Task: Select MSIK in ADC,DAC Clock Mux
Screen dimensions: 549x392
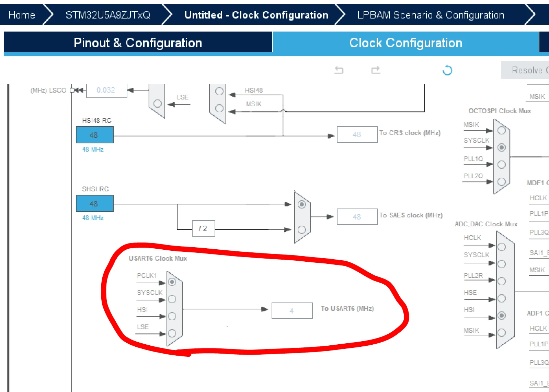Action: (x=502, y=333)
